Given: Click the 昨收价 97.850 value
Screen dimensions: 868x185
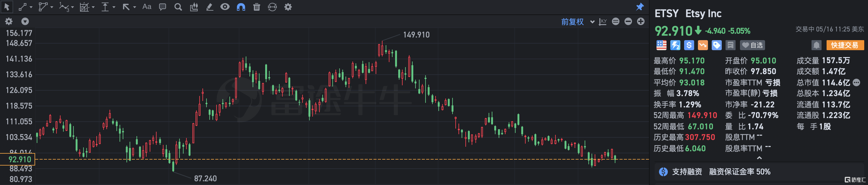Looking at the screenshot, I should (x=763, y=71).
